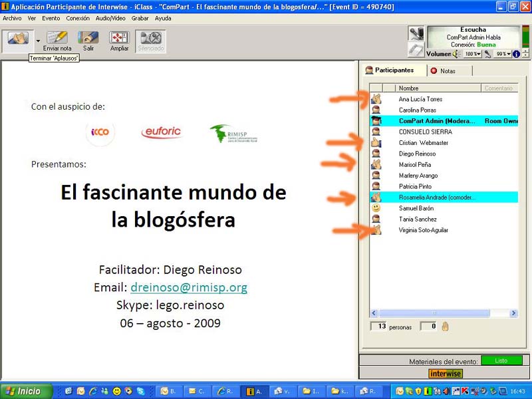This screenshot has height=399, width=532.
Task: Click the Volumen speaker icon
Action: click(456, 54)
